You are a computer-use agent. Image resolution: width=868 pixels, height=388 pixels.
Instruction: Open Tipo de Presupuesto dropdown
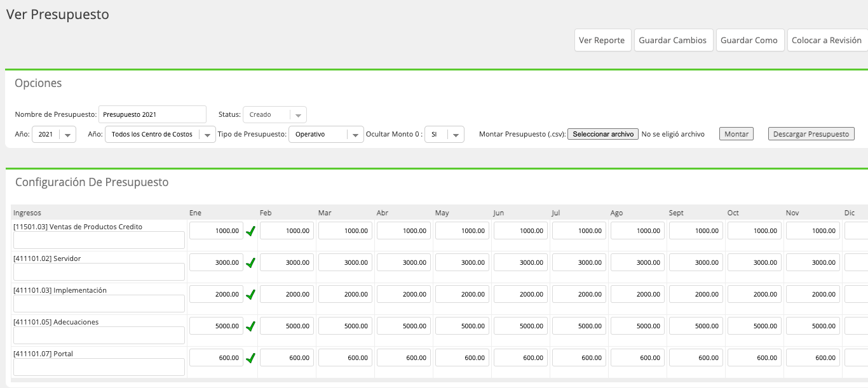pyautogui.click(x=326, y=135)
